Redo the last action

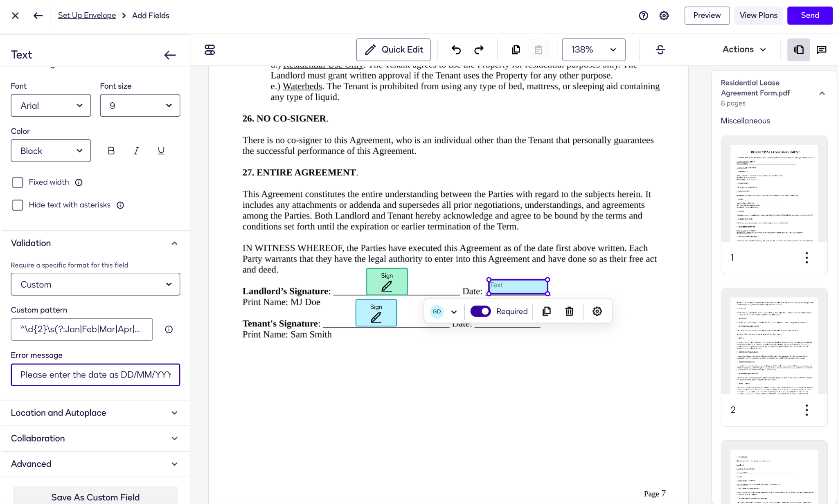coord(479,49)
